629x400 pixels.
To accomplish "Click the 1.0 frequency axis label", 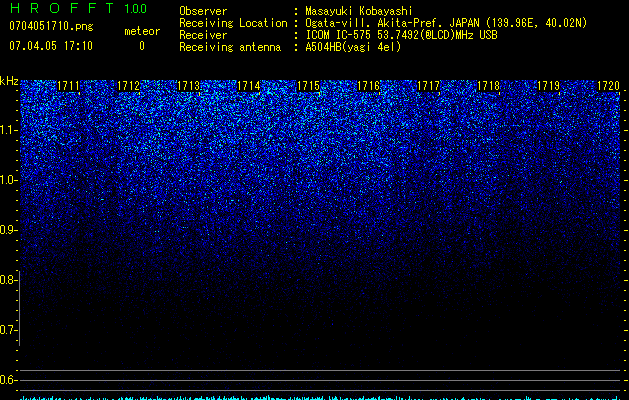I will [9, 180].
